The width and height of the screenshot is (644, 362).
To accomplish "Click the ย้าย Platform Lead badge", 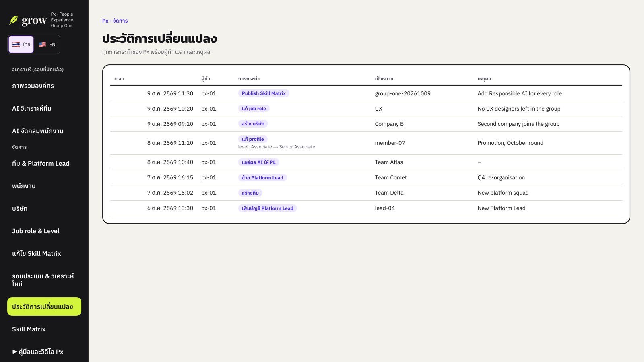I will point(262,178).
